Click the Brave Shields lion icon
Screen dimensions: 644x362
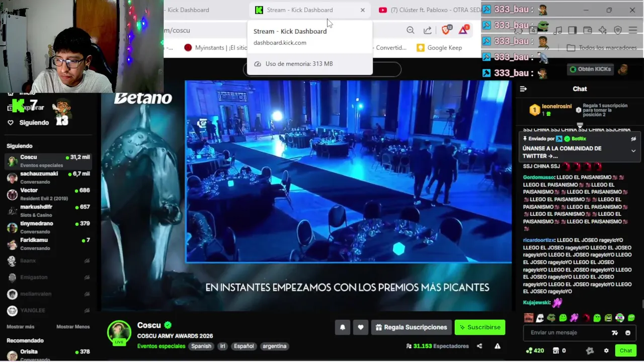coord(446,30)
